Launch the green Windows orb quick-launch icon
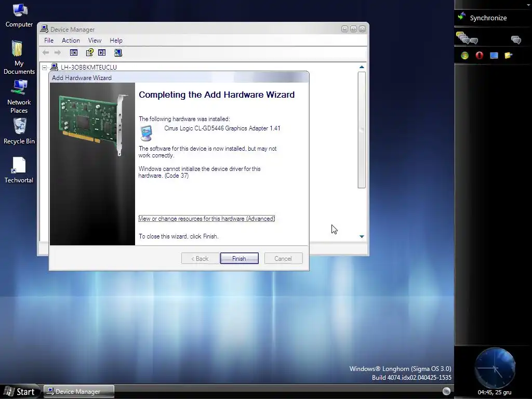532x399 pixels. click(464, 55)
